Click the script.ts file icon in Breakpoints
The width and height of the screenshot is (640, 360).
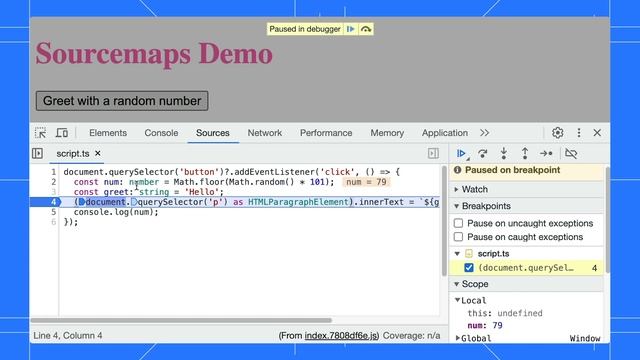[469, 253]
